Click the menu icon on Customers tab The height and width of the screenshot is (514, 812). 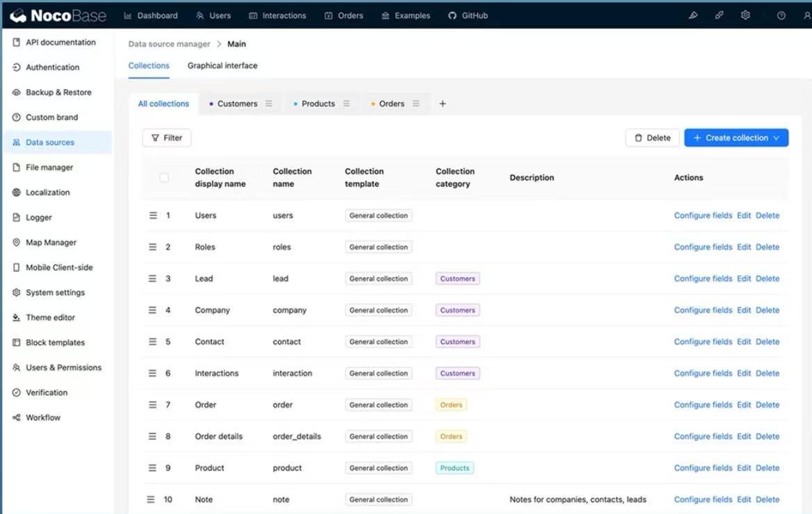(x=269, y=103)
